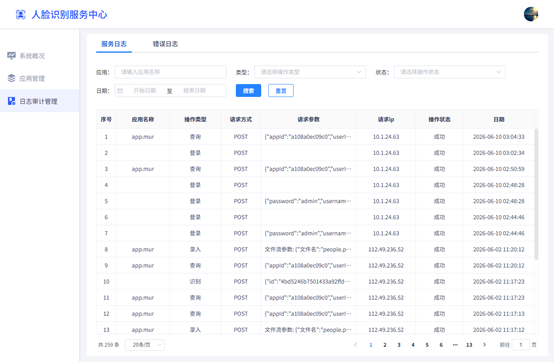The width and height of the screenshot is (554, 362).
Task: Click 录入 operation type in row 8
Action: pos(195,249)
